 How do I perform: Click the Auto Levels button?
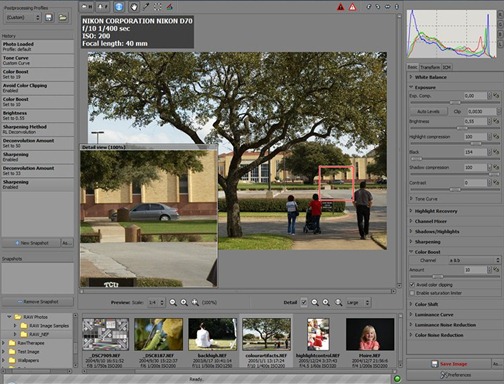point(428,111)
